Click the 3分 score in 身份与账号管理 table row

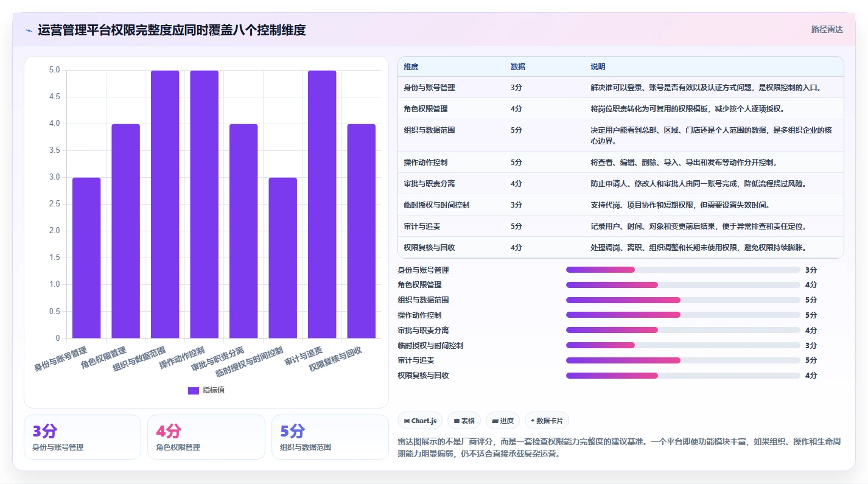click(516, 88)
